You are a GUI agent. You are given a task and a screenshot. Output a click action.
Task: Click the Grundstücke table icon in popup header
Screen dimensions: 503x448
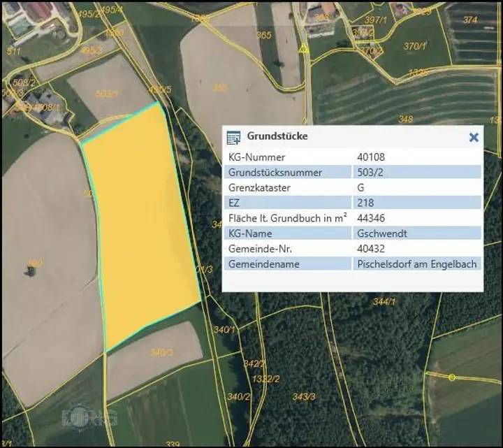(234, 137)
